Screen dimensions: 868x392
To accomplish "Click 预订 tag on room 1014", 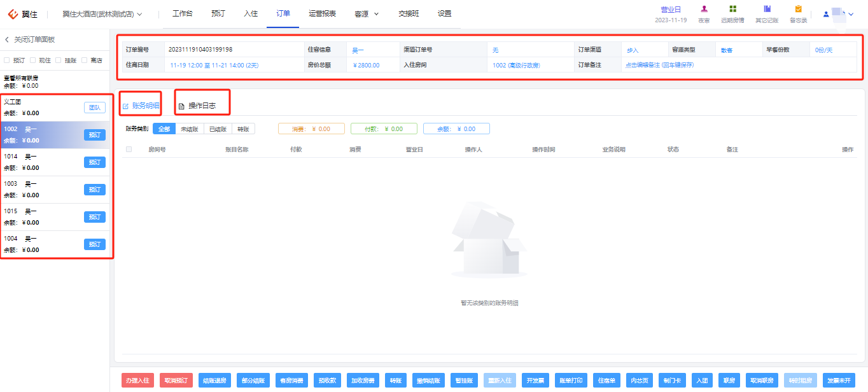I will click(x=95, y=162).
